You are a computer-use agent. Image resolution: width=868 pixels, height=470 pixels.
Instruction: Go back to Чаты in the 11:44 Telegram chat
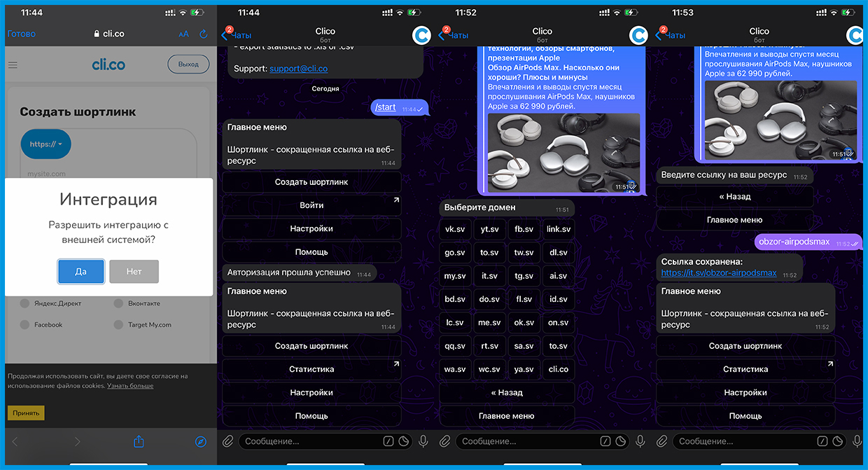point(237,34)
